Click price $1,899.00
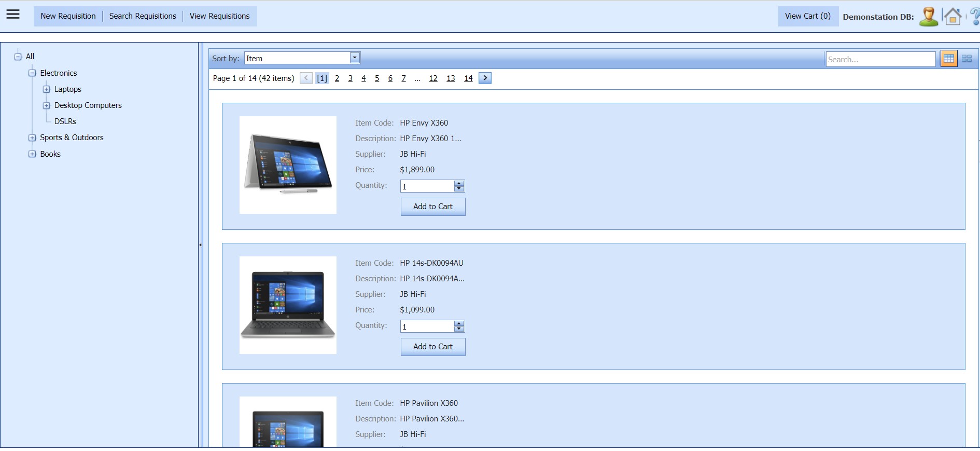The height and width of the screenshot is (451, 980). [417, 170]
